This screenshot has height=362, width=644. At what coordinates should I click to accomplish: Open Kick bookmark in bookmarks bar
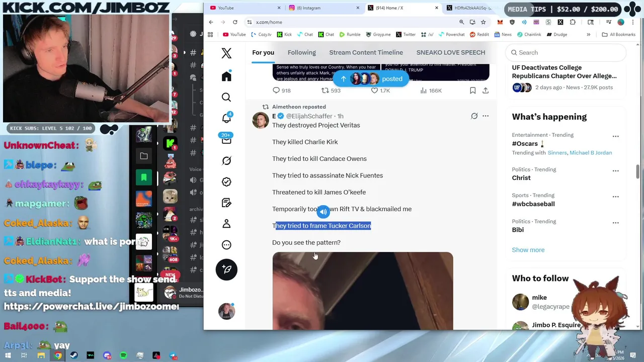pyautogui.click(x=284, y=35)
